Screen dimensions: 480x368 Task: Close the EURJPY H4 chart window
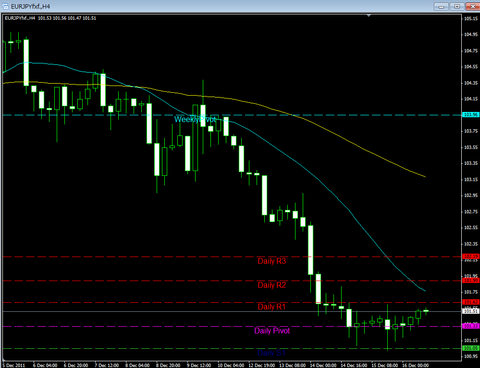473,6
